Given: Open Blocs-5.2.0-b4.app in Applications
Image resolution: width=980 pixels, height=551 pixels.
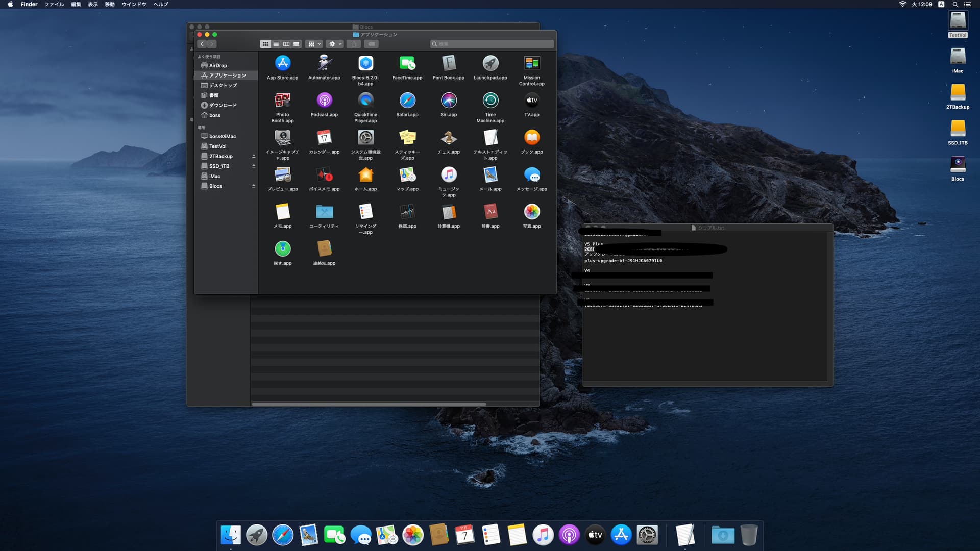Looking at the screenshot, I should click(x=365, y=64).
